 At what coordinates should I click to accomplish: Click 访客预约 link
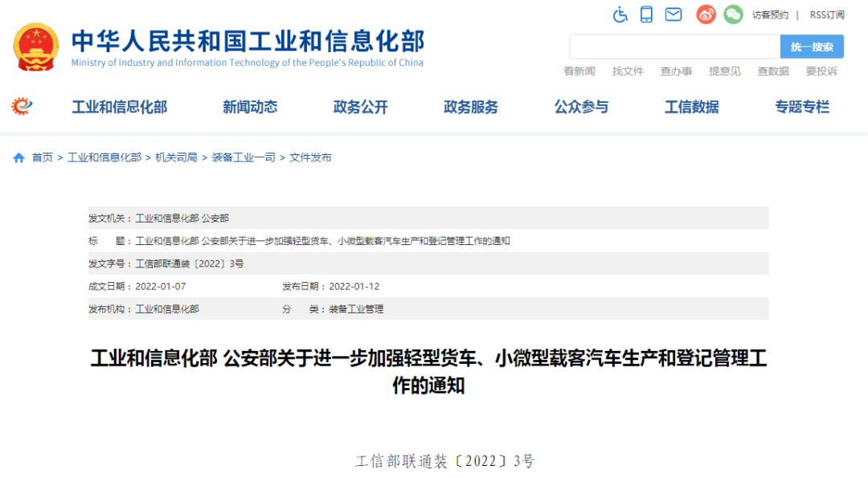point(770,15)
